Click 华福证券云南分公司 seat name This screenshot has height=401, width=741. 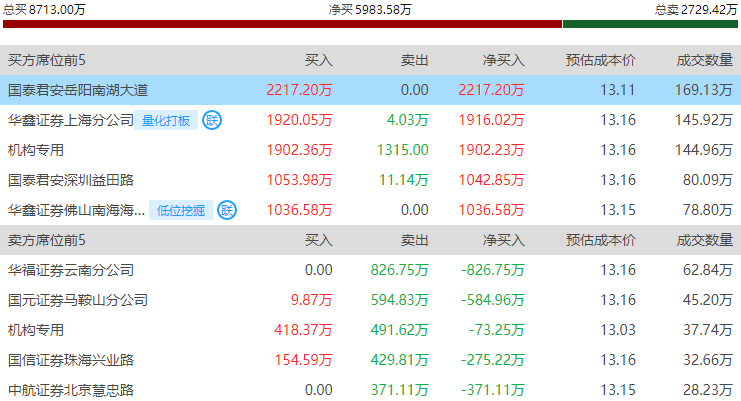(x=71, y=270)
